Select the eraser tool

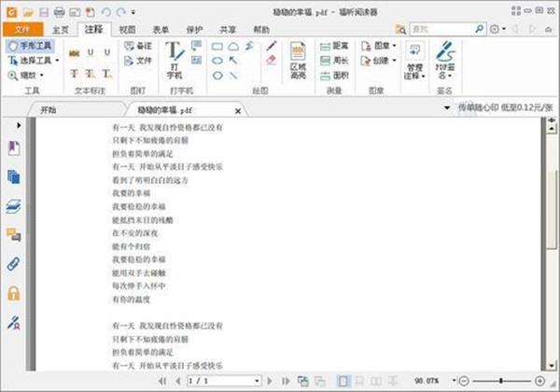271,60
